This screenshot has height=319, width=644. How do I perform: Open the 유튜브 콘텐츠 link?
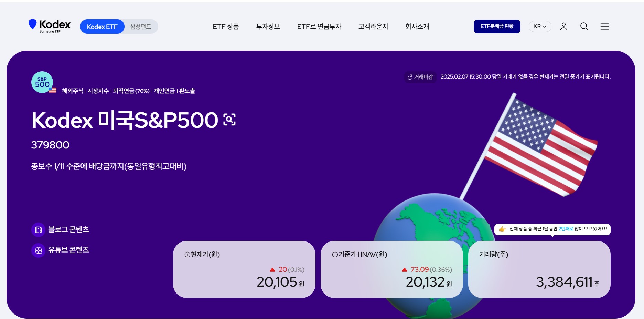[69, 250]
